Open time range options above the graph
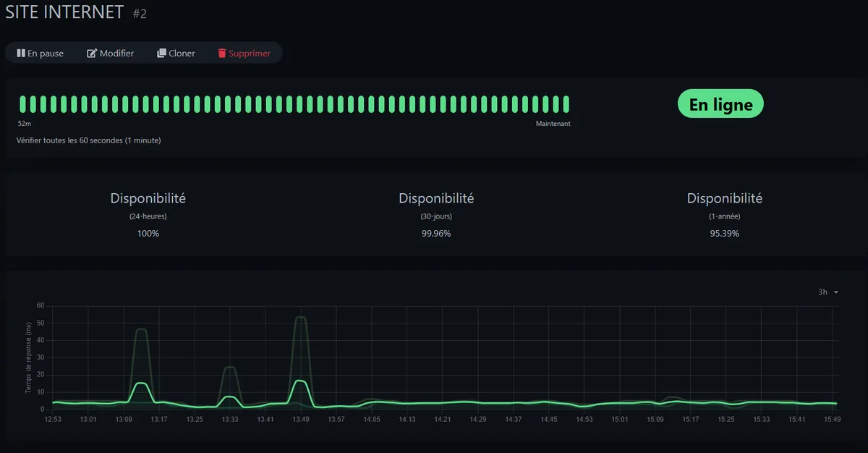The image size is (868, 453). pyautogui.click(x=827, y=292)
